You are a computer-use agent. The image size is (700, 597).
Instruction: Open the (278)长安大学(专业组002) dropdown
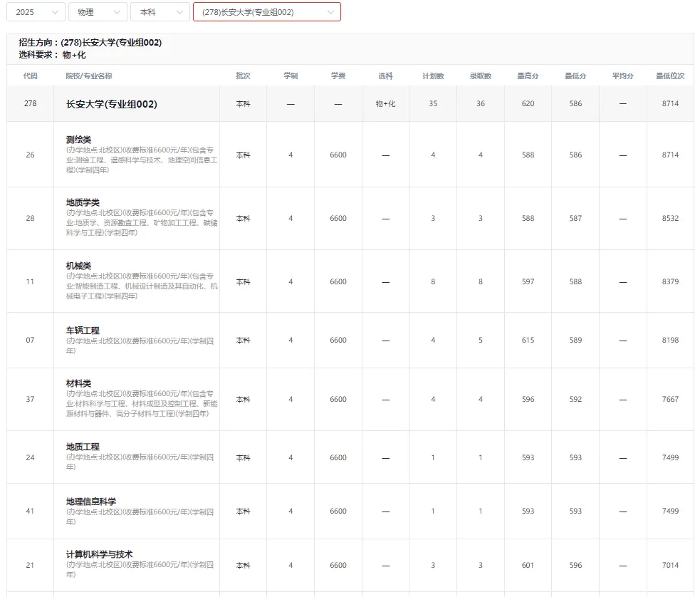click(267, 12)
